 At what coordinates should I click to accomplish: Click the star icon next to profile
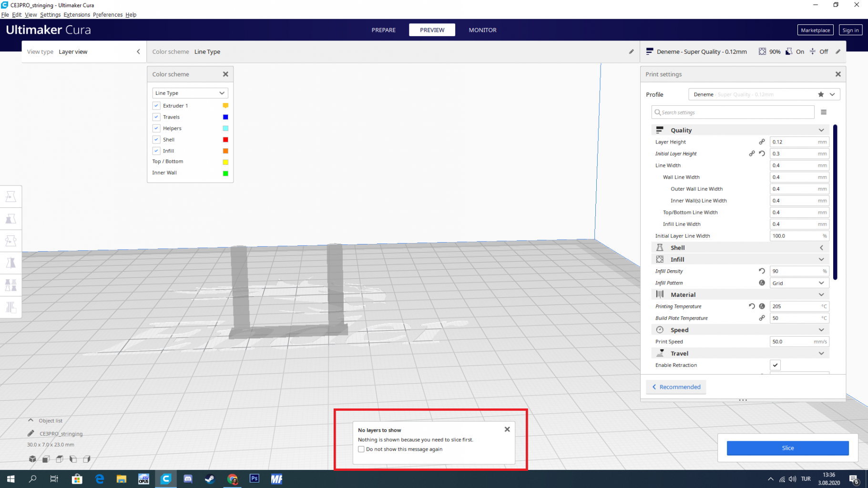tap(821, 94)
